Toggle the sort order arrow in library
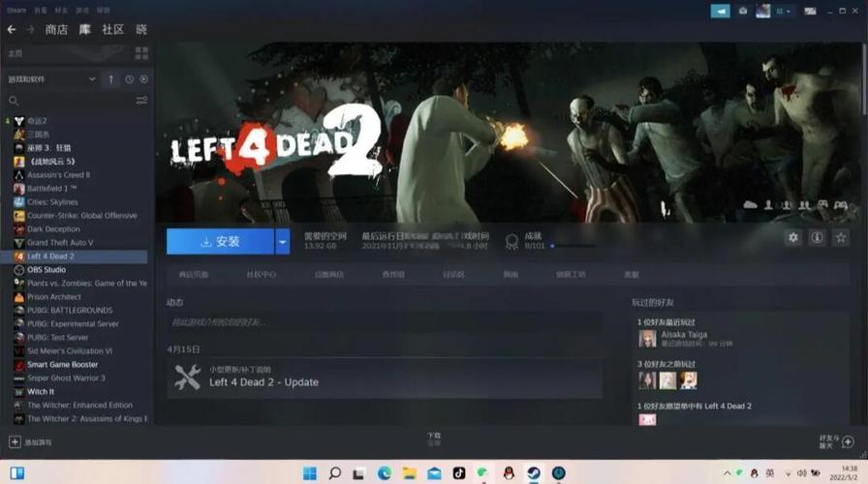868x484 pixels. pos(111,79)
